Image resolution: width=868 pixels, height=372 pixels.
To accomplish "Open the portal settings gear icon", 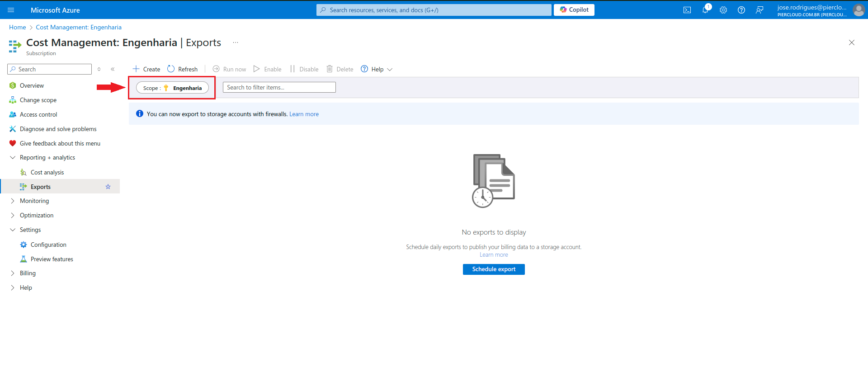I will click(723, 10).
